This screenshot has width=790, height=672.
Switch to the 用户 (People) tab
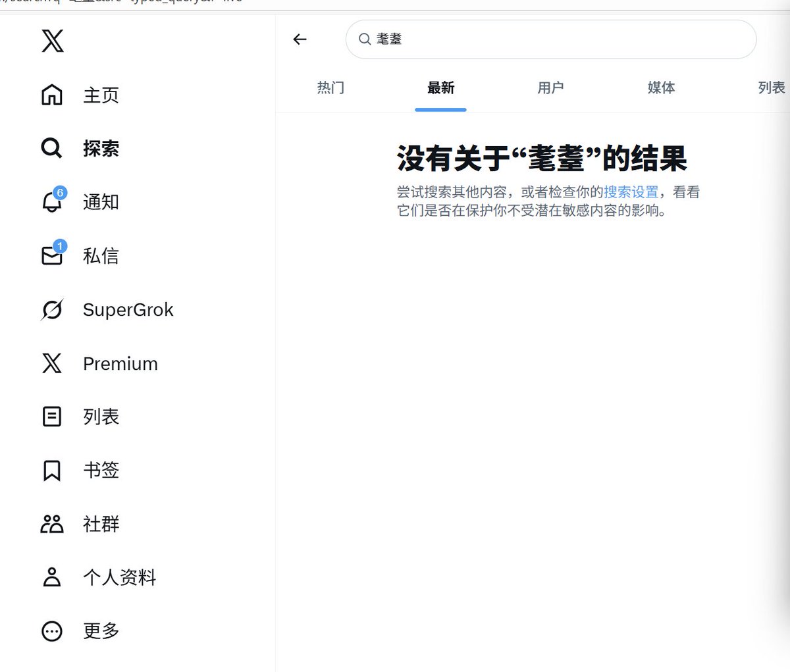pyautogui.click(x=550, y=88)
